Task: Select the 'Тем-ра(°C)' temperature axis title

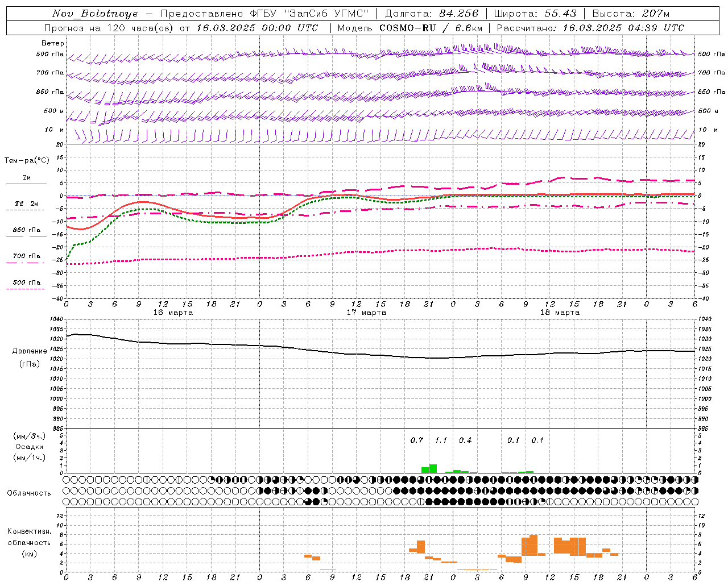Action: (x=27, y=161)
